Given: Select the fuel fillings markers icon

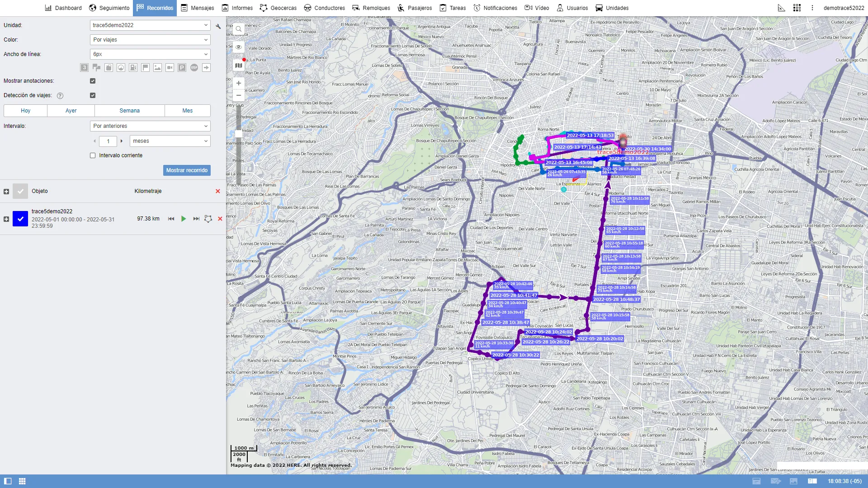Looking at the screenshot, I should pyautogui.click(x=133, y=67).
